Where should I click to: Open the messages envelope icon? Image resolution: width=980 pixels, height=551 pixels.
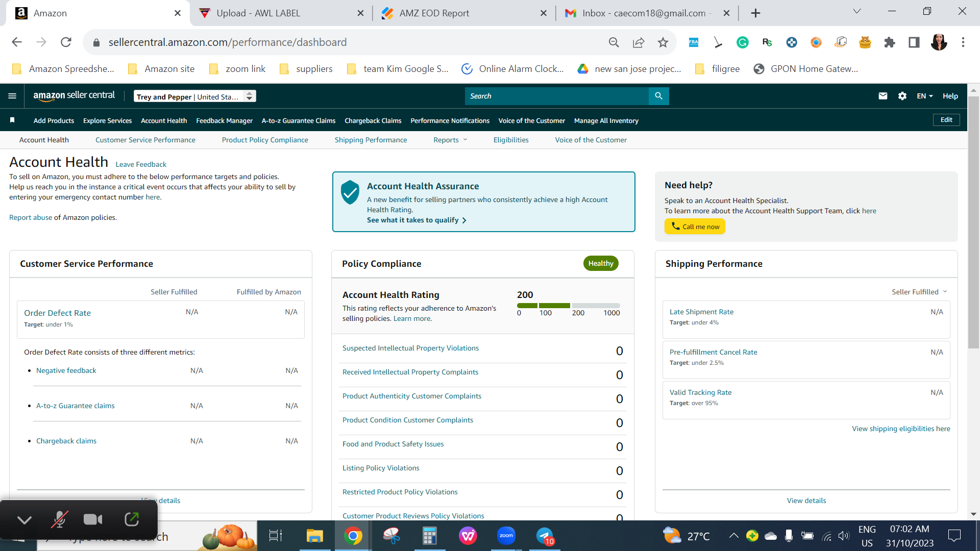(x=883, y=96)
